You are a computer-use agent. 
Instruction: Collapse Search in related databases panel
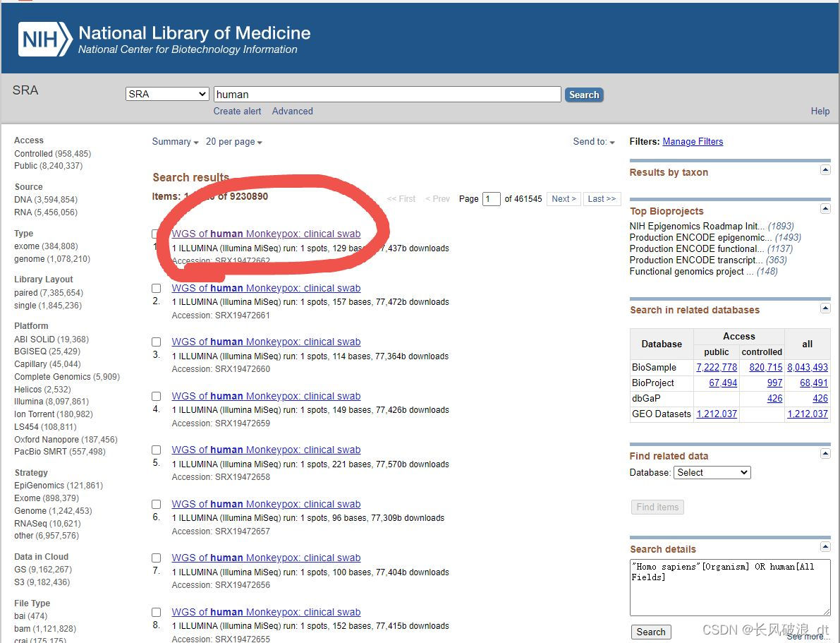tap(825, 308)
